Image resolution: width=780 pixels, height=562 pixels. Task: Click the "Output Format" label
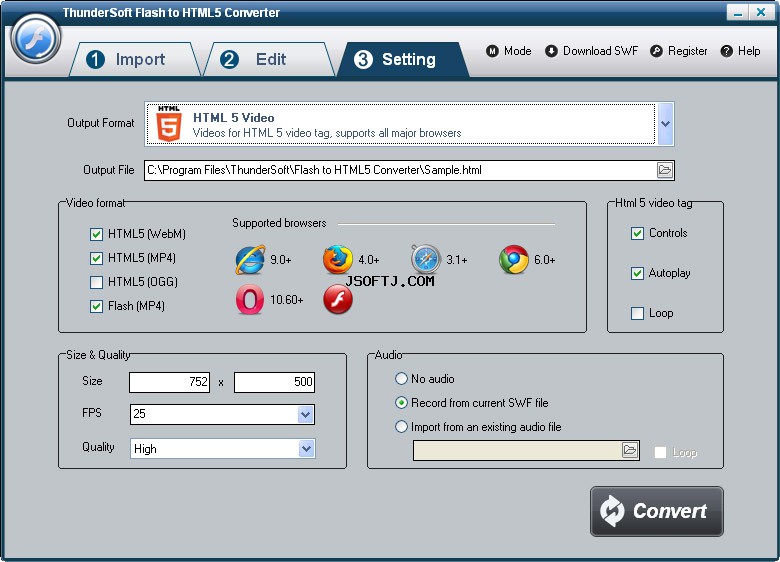pyautogui.click(x=100, y=123)
